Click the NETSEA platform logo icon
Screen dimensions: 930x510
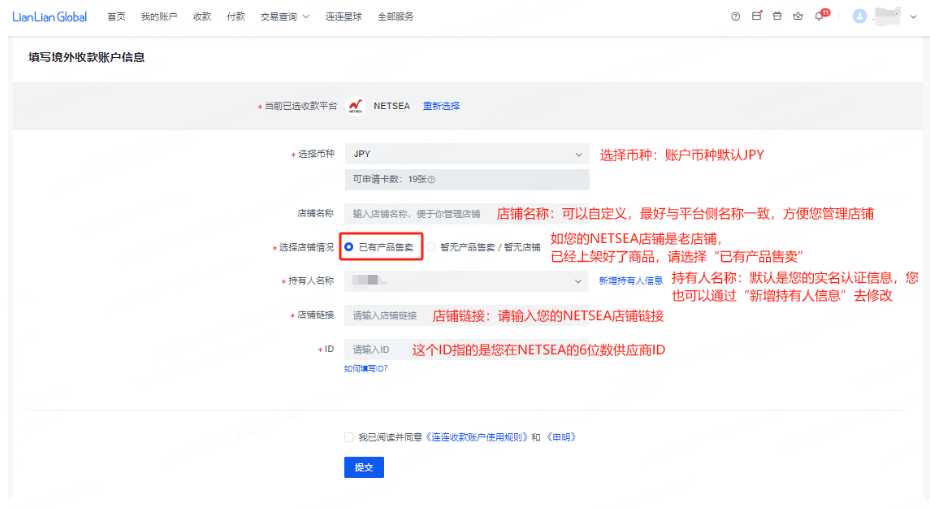point(355,106)
